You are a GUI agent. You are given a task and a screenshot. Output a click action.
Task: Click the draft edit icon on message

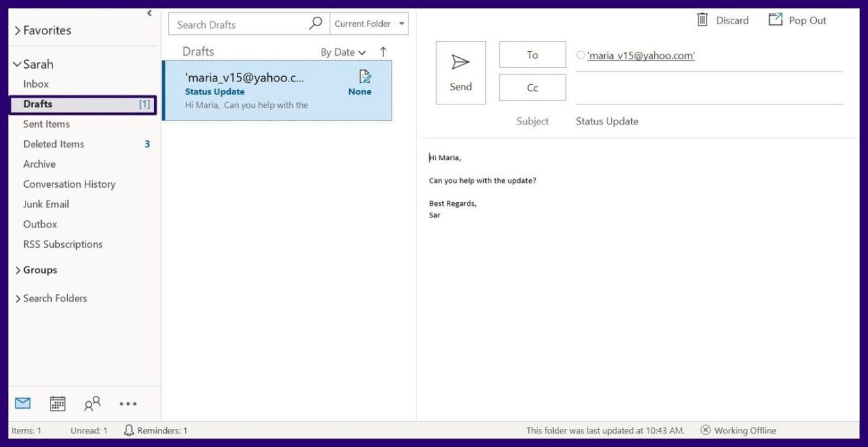365,76
